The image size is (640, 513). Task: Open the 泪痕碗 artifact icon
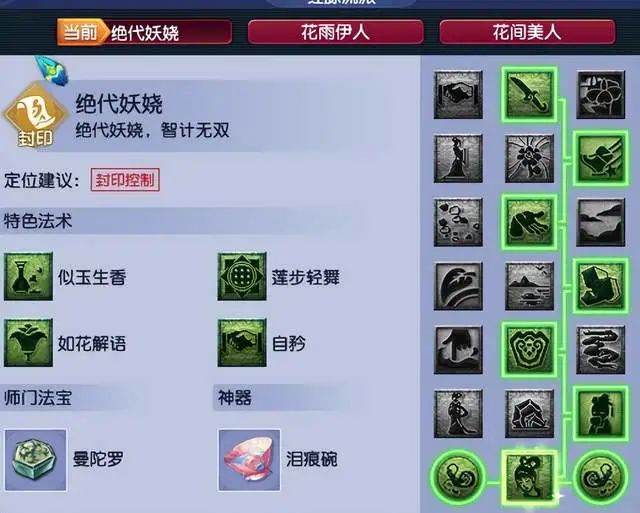point(249,460)
